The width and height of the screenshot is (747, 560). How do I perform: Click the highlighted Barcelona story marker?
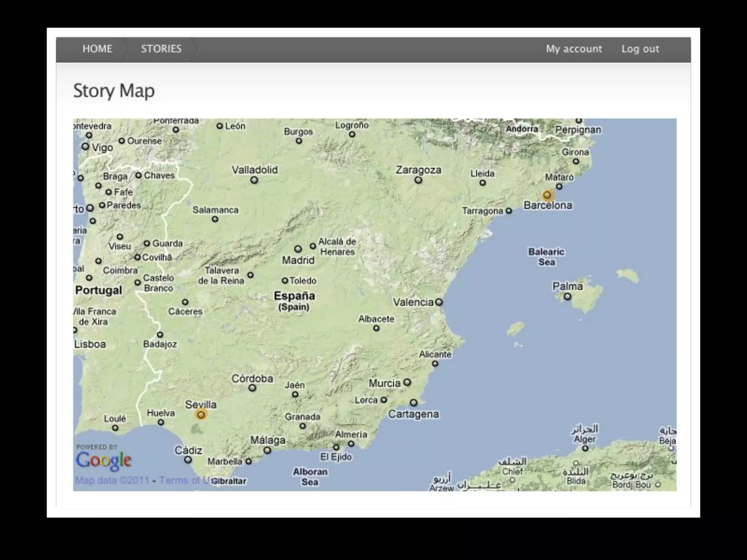[x=547, y=195]
